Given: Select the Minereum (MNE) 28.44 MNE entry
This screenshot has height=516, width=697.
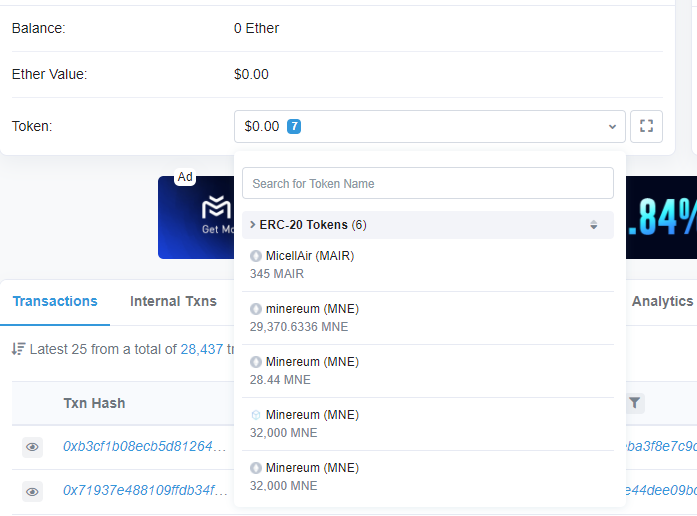Looking at the screenshot, I should click(x=428, y=371).
